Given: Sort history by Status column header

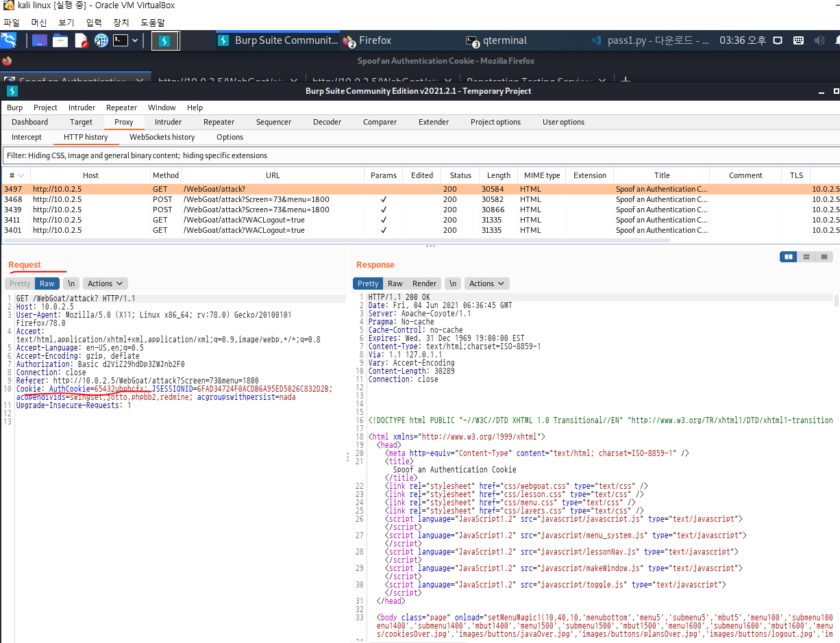Looking at the screenshot, I should point(460,175).
